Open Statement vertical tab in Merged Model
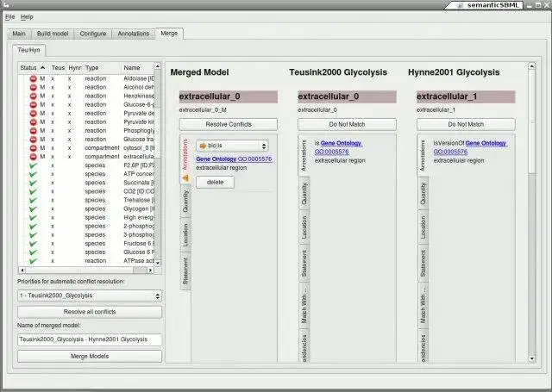Image resolution: width=552 pixels, height=392 pixels. tap(185, 271)
